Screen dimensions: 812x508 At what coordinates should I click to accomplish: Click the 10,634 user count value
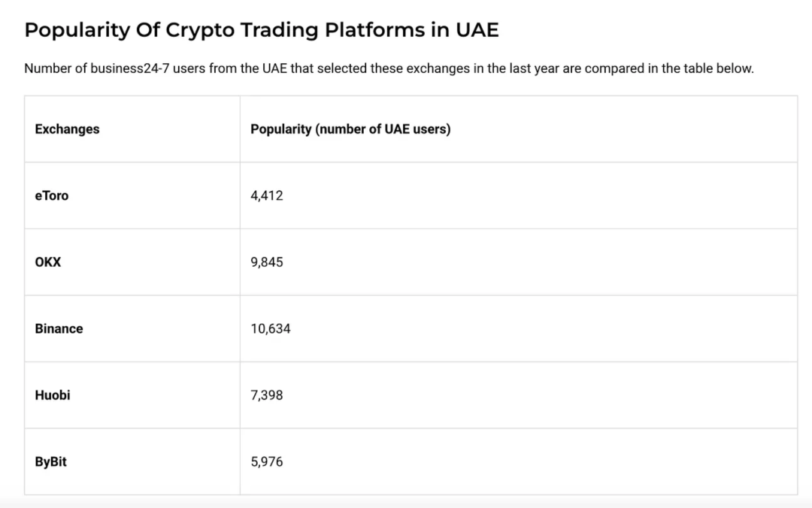[271, 329]
